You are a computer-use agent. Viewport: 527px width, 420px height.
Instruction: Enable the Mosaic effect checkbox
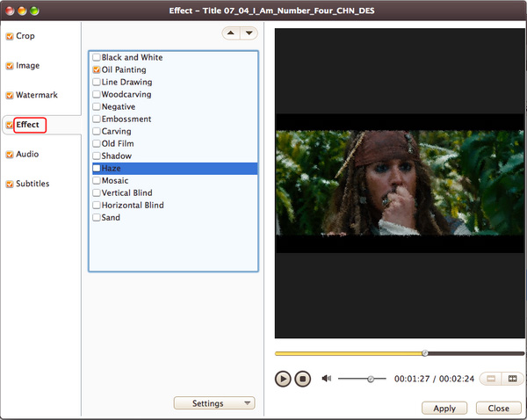97,181
